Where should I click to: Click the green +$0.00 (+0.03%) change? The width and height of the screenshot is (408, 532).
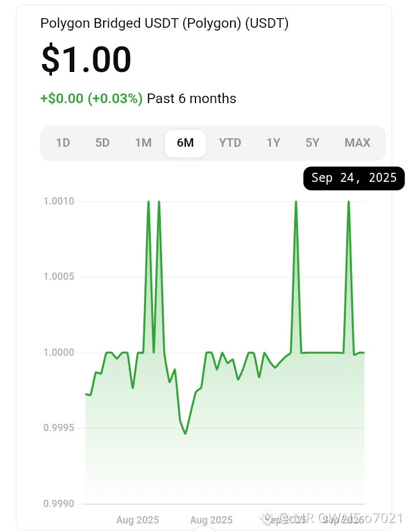tap(91, 99)
